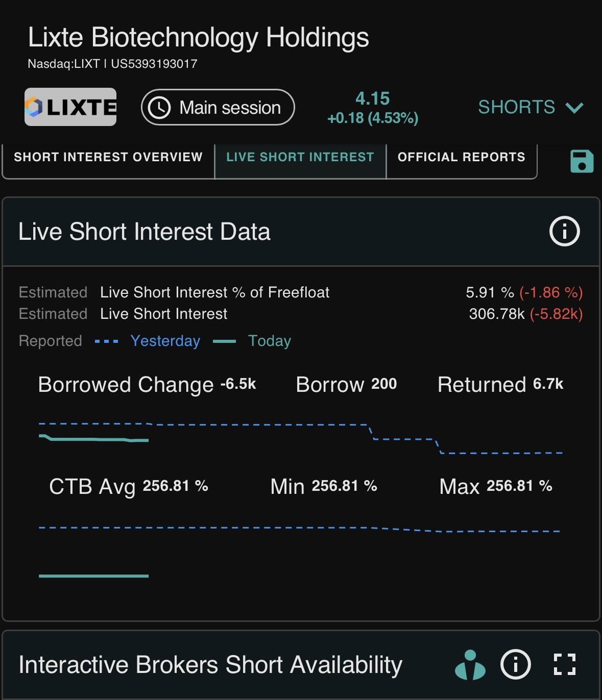
Task: Click the LIXTE company logo
Action: pos(70,107)
